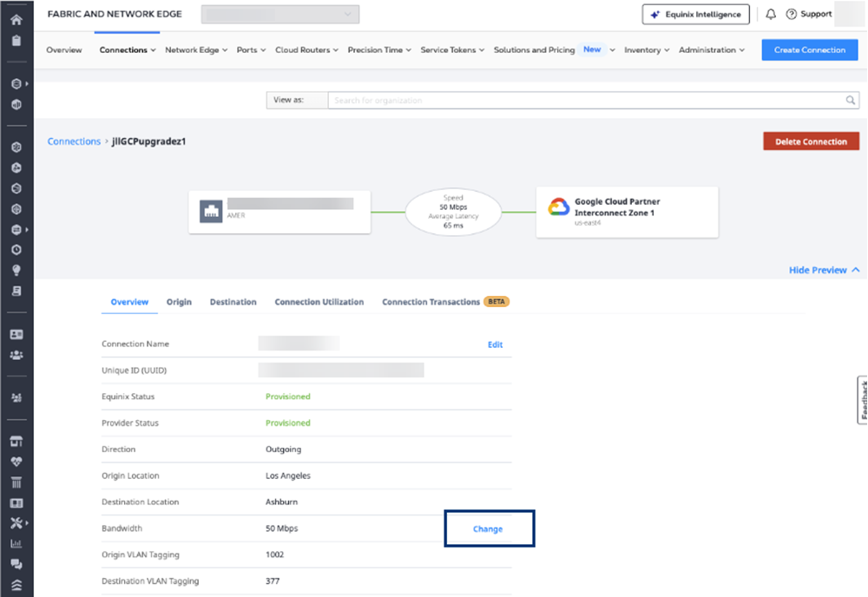This screenshot has width=868, height=597.
Task: Expand the Network Edge menu
Action: 196,49
